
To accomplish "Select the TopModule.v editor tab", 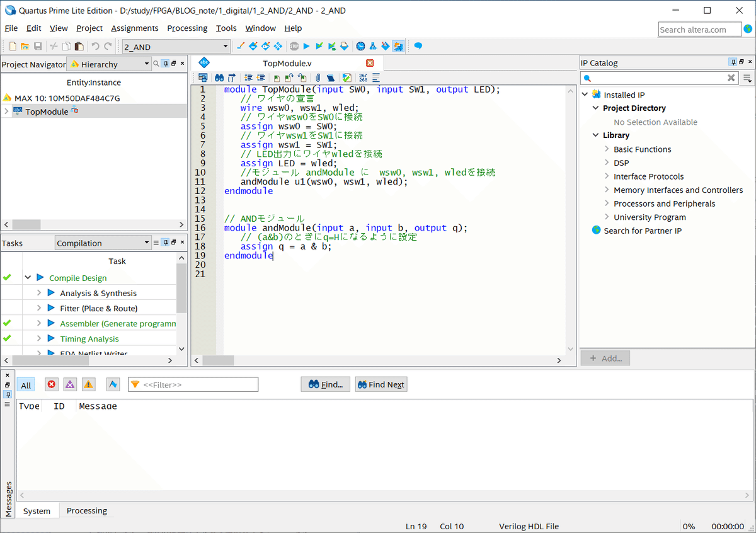I will click(x=287, y=63).
